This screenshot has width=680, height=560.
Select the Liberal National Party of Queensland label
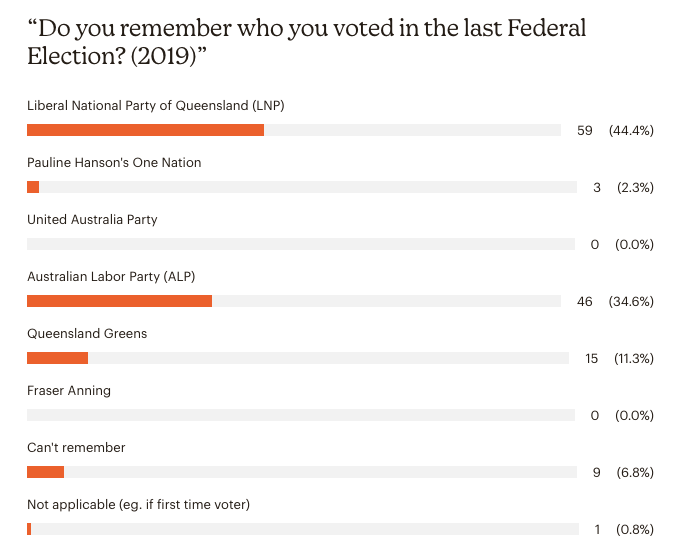point(156,105)
